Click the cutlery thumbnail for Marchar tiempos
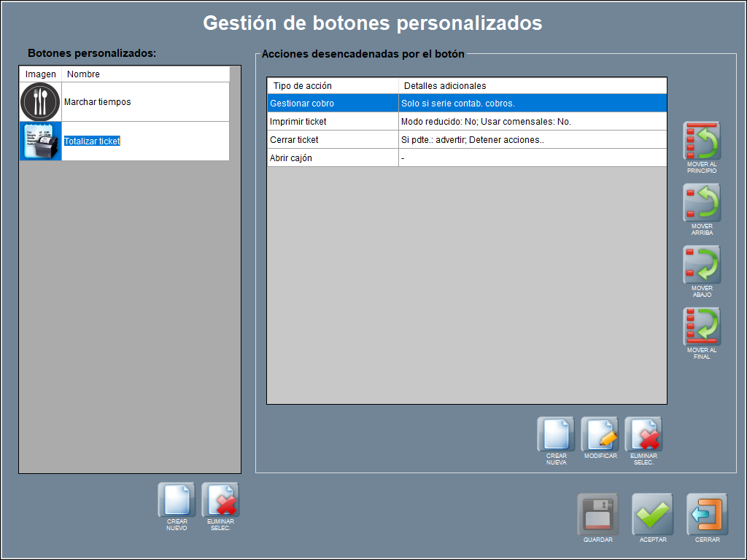This screenshot has height=560, width=747. tap(40, 102)
